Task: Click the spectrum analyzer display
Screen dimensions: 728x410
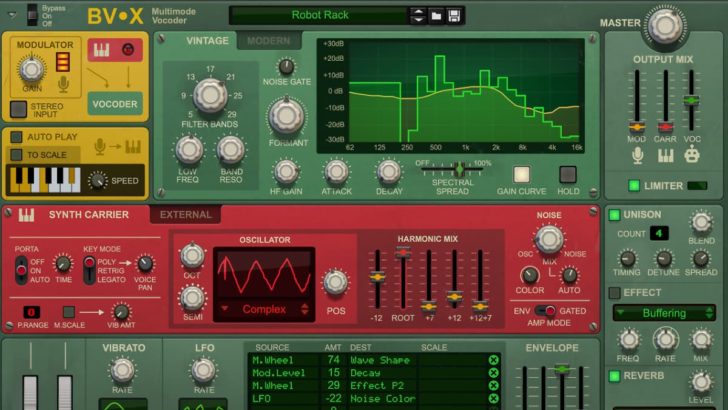Action: tap(450, 96)
